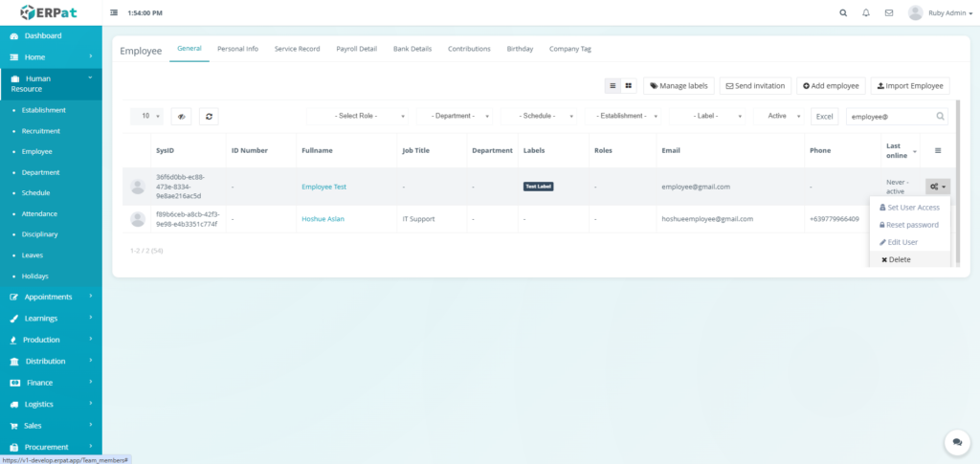The image size is (980, 464).
Task: Switch to list view layout
Action: click(613, 86)
